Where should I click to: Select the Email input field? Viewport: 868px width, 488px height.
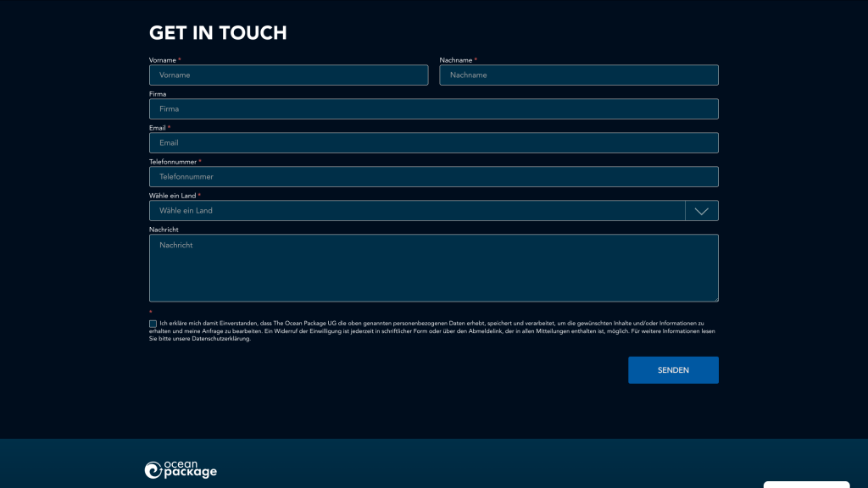point(433,142)
